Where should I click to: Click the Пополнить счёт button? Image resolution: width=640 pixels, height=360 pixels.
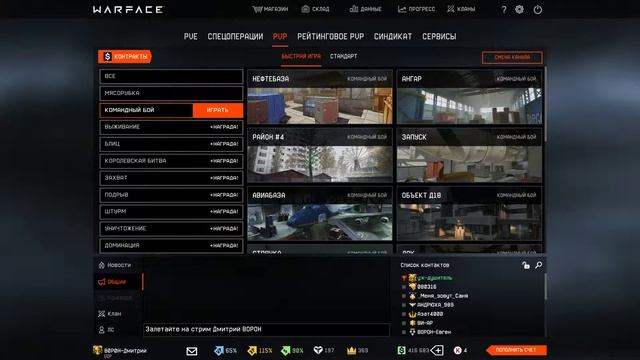(x=516, y=350)
